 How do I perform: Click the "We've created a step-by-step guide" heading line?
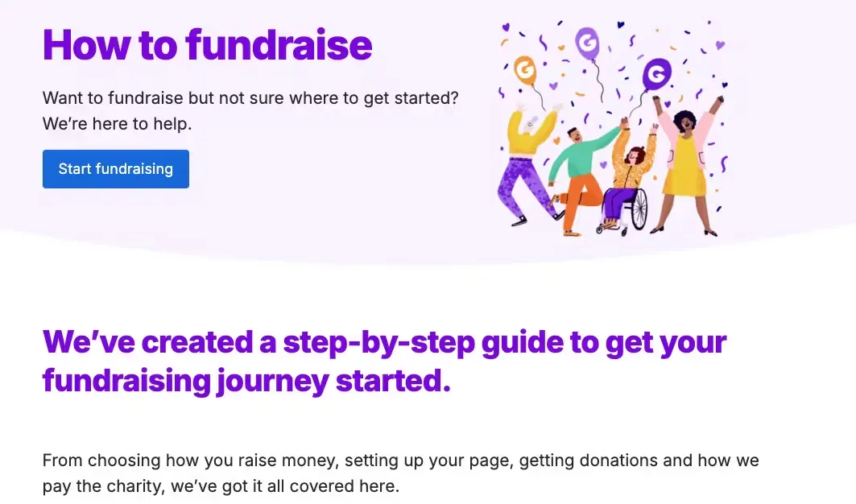point(384,342)
